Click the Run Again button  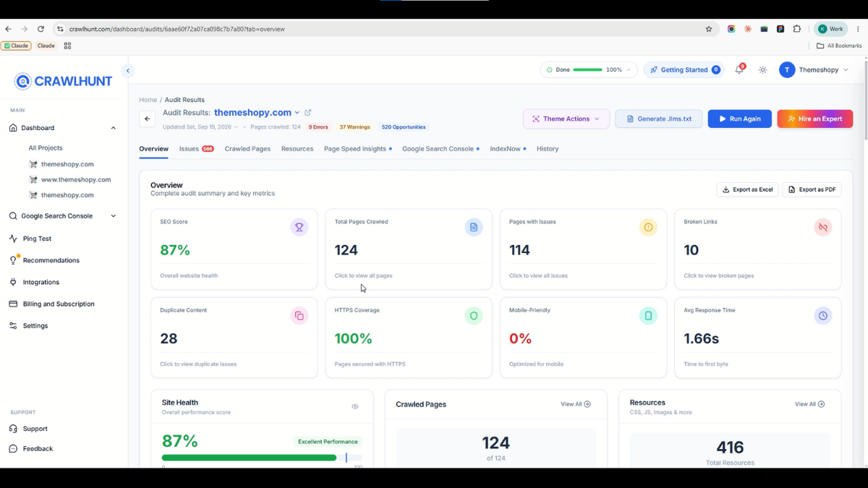click(739, 119)
